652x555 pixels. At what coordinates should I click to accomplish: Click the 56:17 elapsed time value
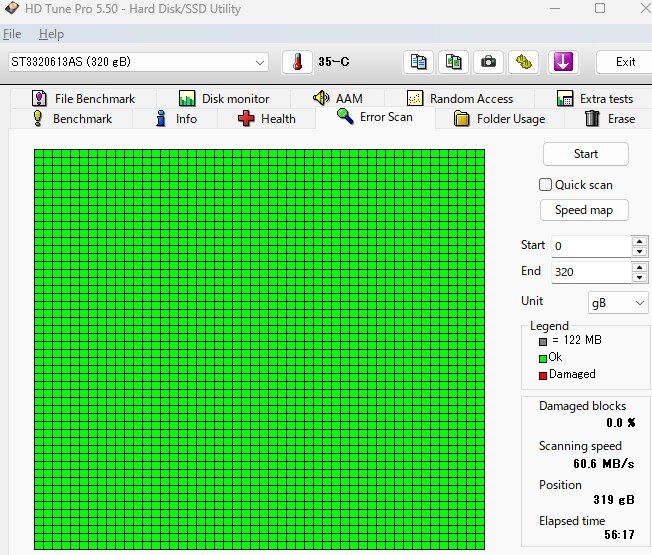620,534
